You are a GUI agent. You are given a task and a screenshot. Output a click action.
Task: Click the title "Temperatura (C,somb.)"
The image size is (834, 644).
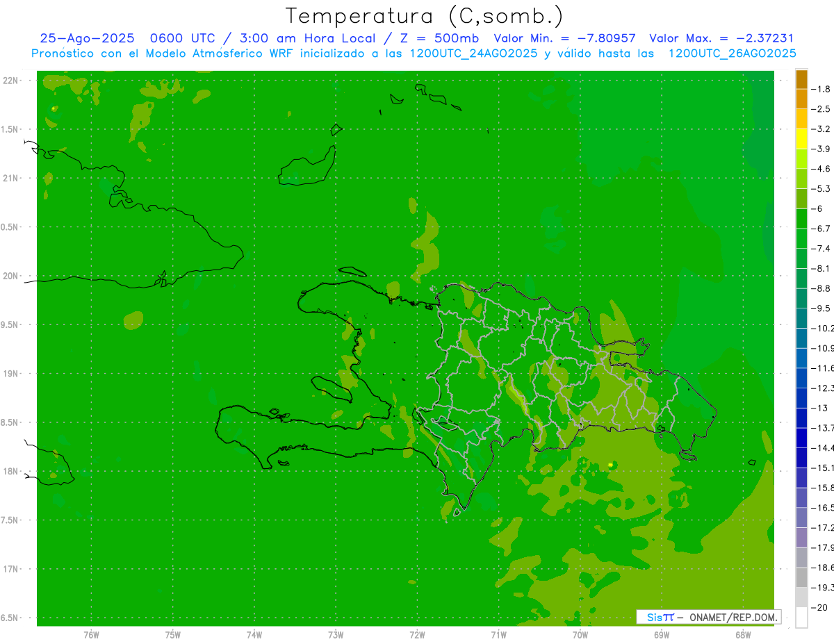(424, 16)
